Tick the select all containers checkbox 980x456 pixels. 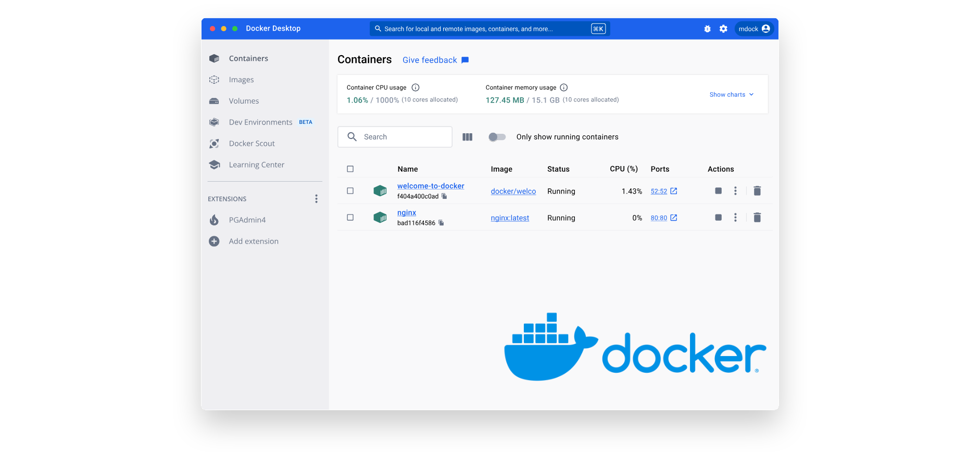pyautogui.click(x=350, y=169)
